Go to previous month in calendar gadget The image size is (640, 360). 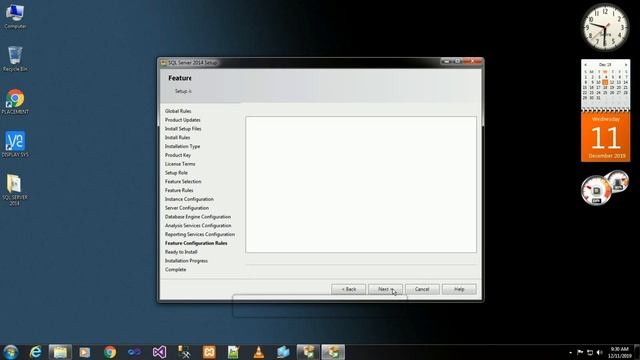585,65
